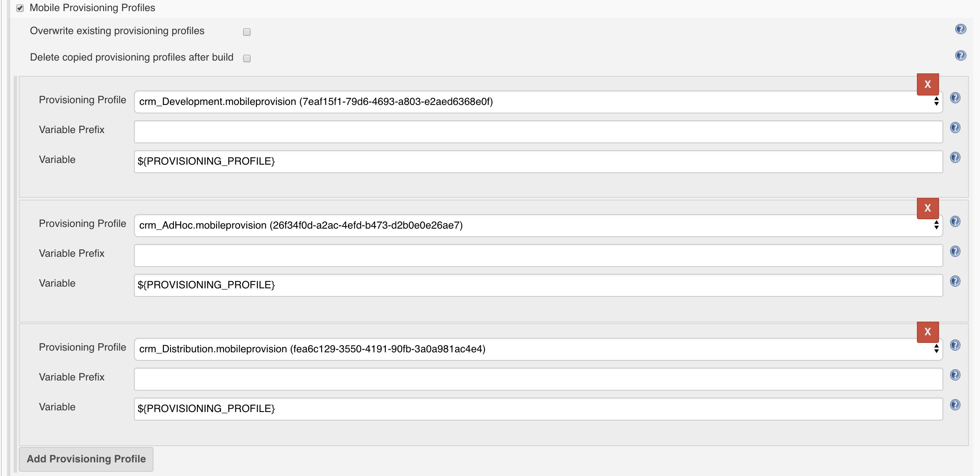980x476 pixels.
Task: Click Add Provisioning Profile button
Action: pos(86,459)
